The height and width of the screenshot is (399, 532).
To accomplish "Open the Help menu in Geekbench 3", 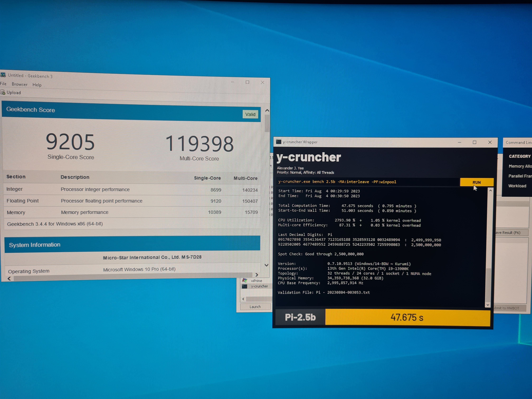I will point(37,85).
